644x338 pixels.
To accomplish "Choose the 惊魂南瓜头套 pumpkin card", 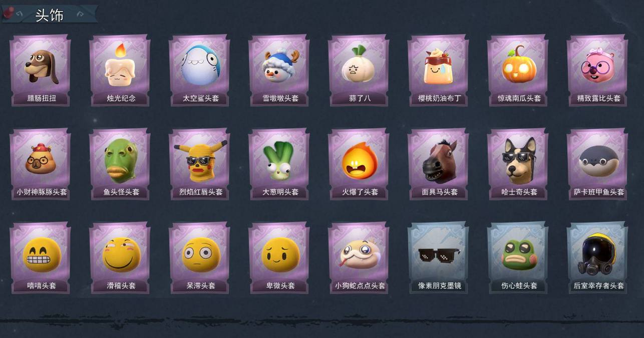I will point(518,70).
